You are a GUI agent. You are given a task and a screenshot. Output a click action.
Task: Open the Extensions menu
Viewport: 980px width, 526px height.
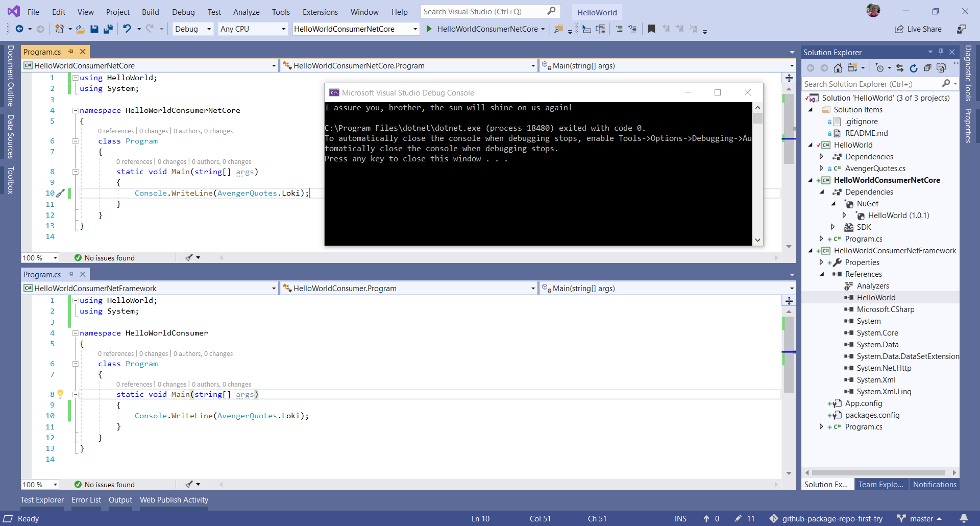pos(320,12)
